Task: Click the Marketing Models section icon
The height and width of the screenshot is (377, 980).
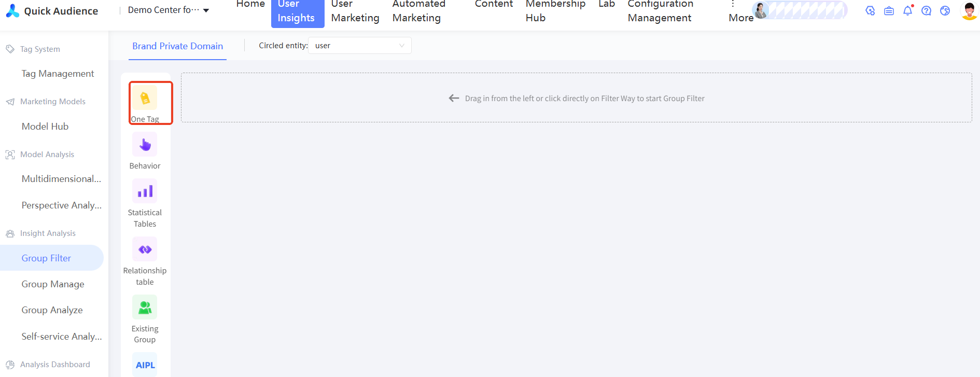Action: point(10,102)
